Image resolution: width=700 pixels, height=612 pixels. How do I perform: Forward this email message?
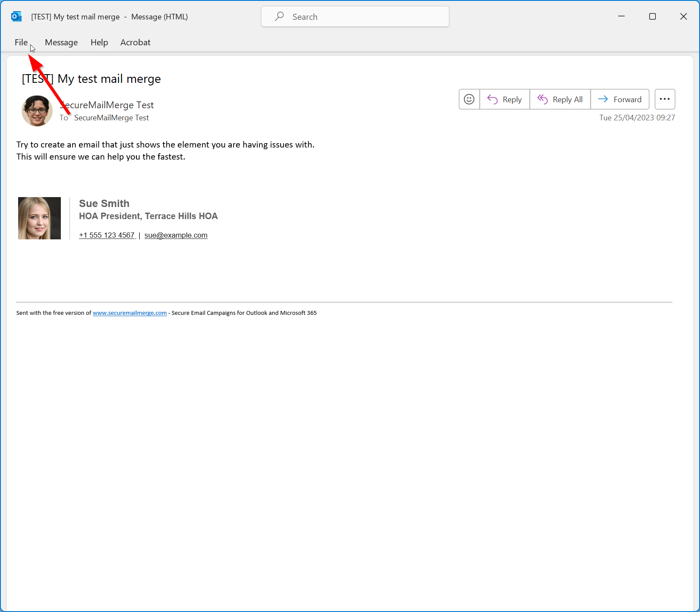(x=620, y=99)
